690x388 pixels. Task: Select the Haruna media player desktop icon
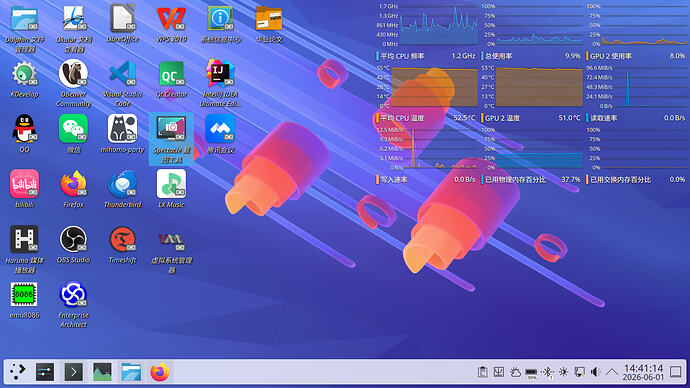point(25,240)
